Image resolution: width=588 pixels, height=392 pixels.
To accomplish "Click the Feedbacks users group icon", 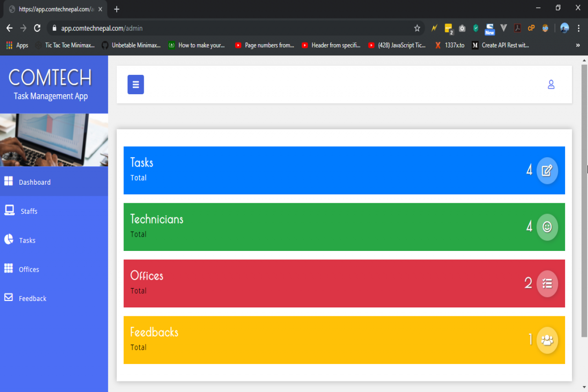I will 547,340.
